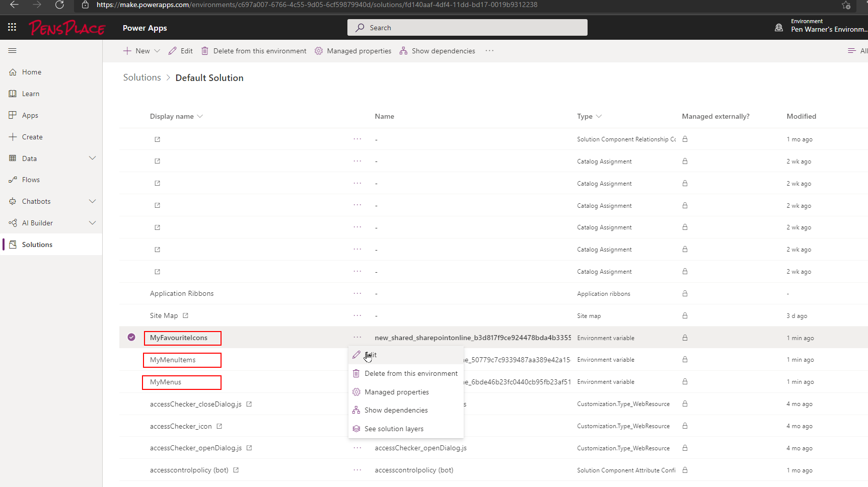Screen dimensions: 868x487
Task: Select Flows in the left navigation
Action: click(31, 179)
